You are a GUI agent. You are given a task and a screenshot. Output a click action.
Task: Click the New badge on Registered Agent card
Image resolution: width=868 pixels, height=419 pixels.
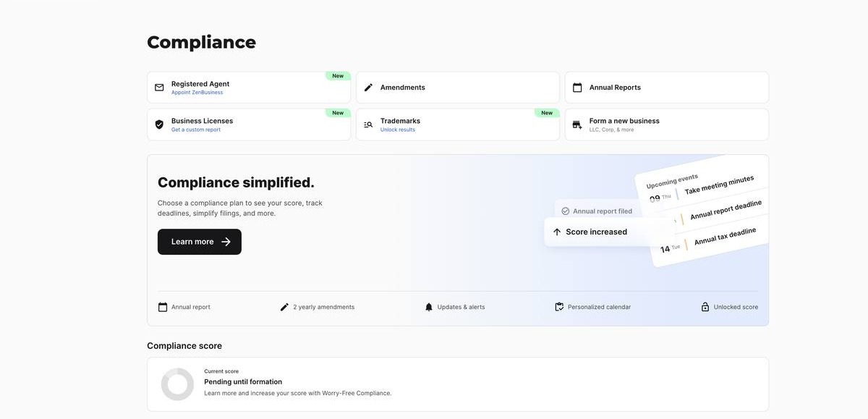pyautogui.click(x=338, y=76)
